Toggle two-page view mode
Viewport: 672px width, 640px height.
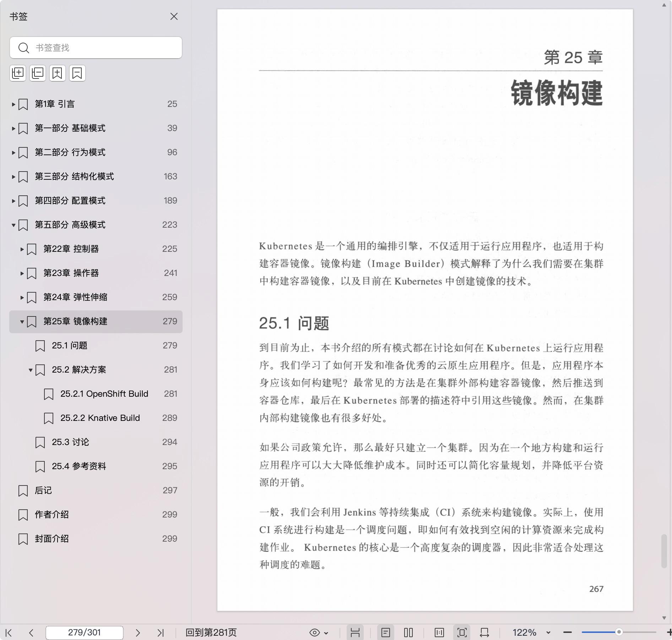tap(408, 633)
